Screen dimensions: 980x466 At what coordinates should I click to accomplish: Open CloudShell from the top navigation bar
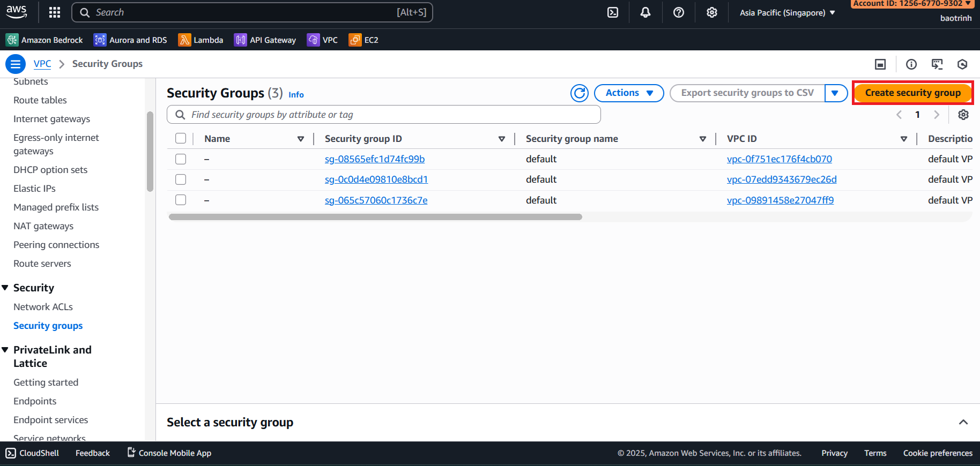(x=613, y=12)
